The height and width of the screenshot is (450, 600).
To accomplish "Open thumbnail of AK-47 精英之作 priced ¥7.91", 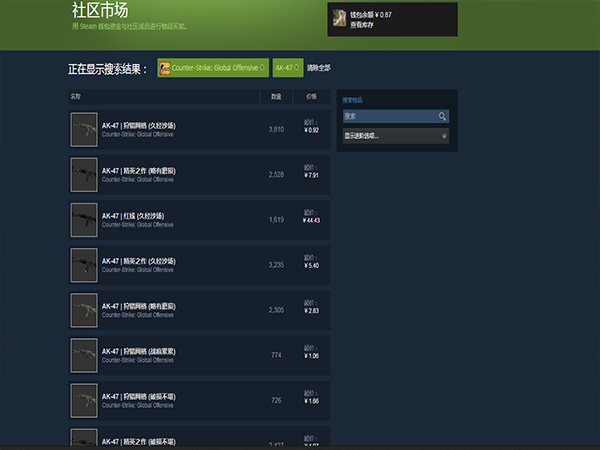I will click(x=84, y=174).
